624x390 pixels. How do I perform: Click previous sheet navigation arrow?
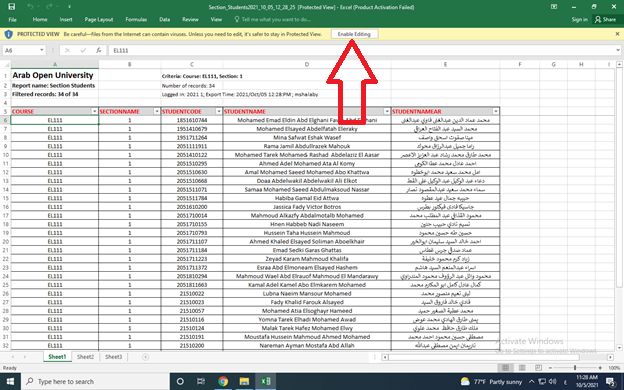13,357
